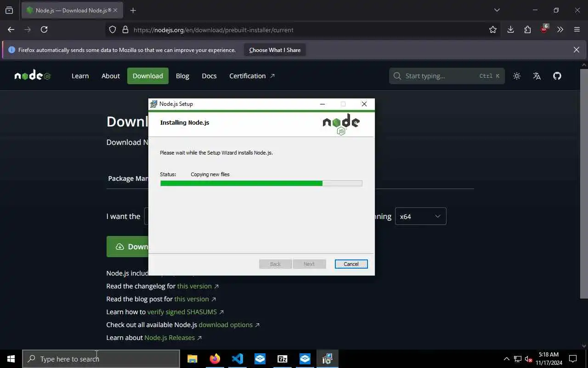Open Visual Studio Code from taskbar
The image size is (588, 368).
tap(237, 359)
